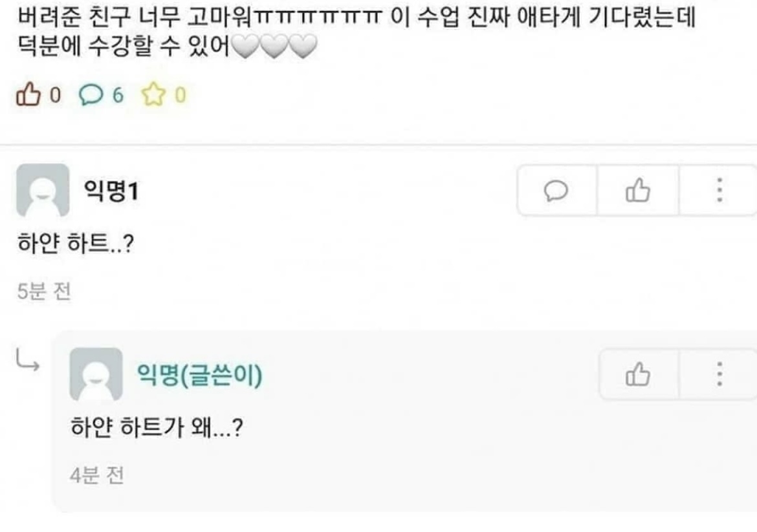Image resolution: width=757 pixels, height=532 pixels.
Task: Like the 익명(글쓴이) reply comment
Action: (638, 374)
